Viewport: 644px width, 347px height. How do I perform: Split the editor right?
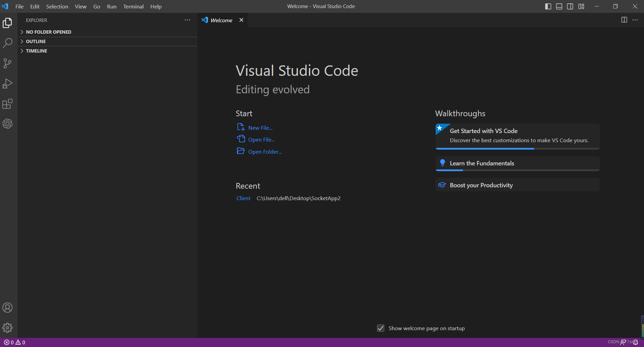pos(624,20)
